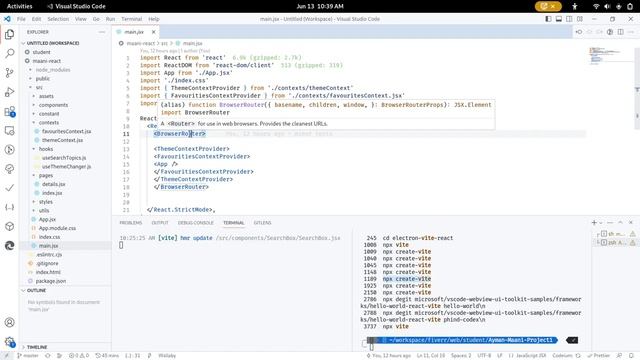Click the editor minimap
Viewport: 640px width, 360px height.
point(607,56)
